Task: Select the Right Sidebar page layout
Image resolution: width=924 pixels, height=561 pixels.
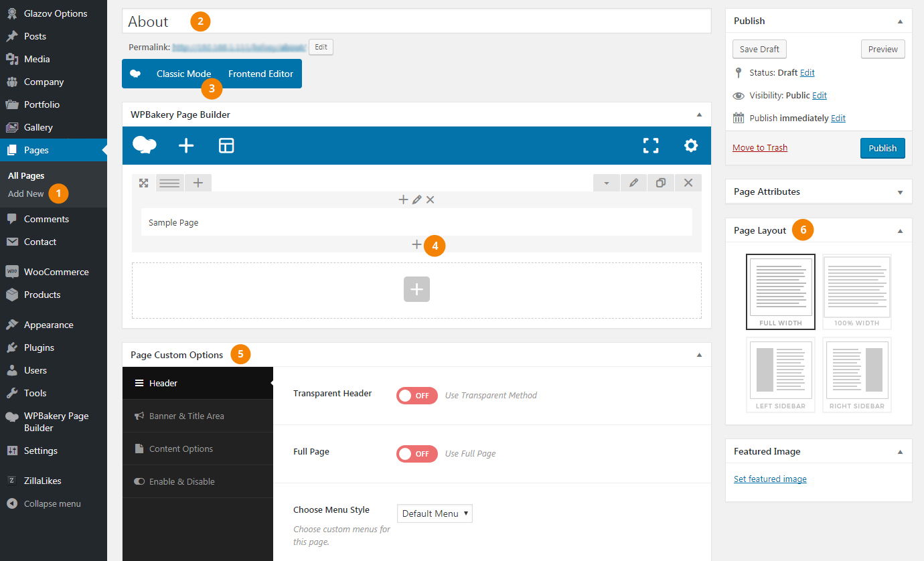Action: [x=856, y=374]
